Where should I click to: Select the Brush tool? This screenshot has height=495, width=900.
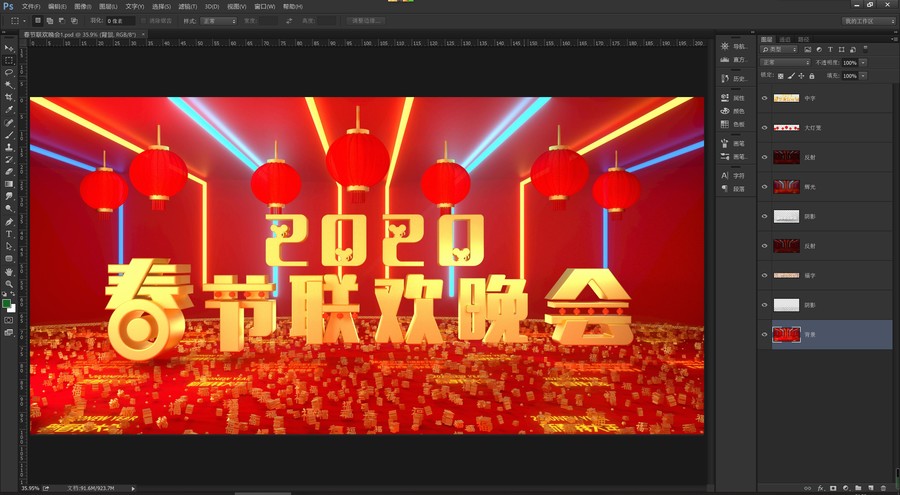pos(9,135)
